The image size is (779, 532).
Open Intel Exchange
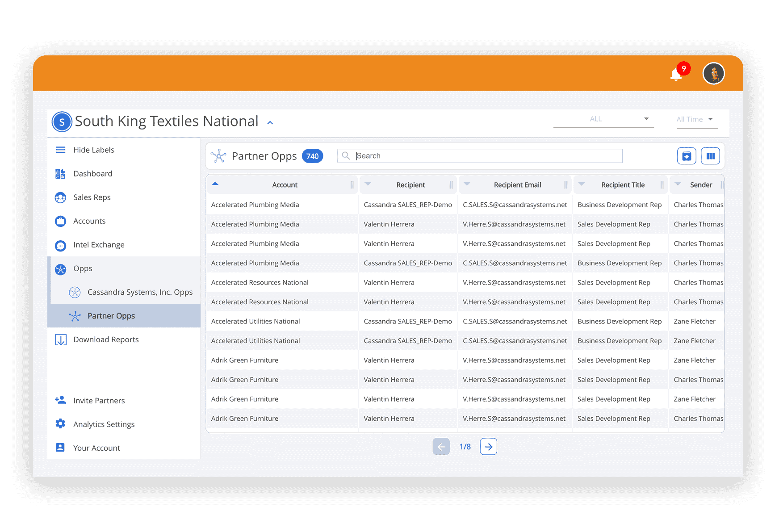tap(99, 245)
